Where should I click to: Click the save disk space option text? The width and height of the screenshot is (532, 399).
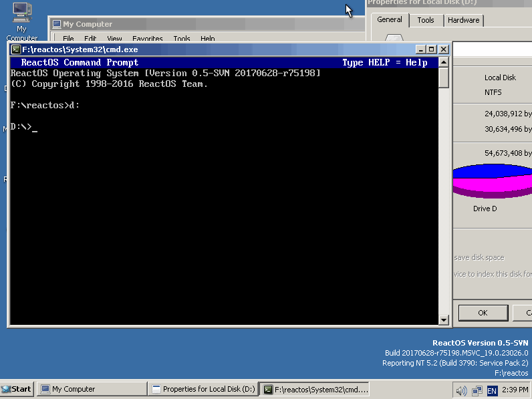479,257
